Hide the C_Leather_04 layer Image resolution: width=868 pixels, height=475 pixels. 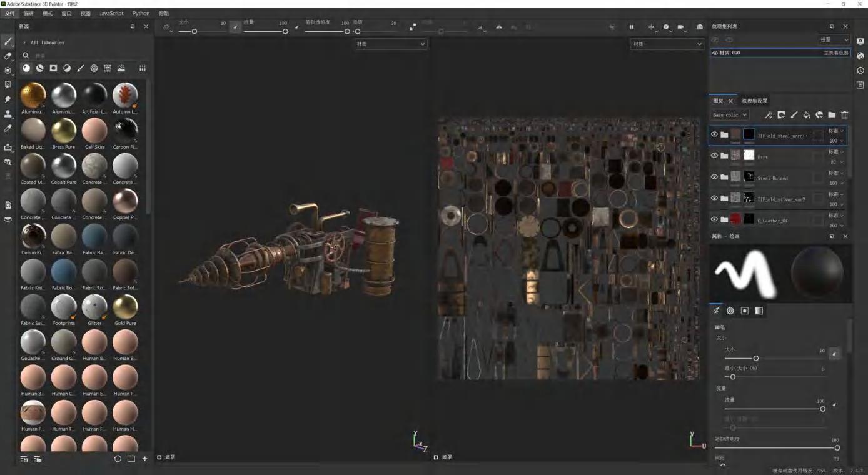714,219
